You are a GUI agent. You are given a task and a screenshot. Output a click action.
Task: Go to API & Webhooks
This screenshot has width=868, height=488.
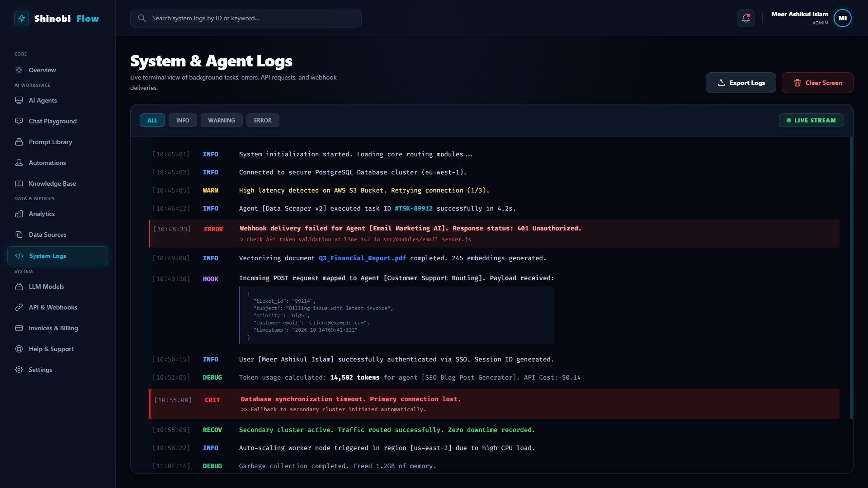click(57, 307)
